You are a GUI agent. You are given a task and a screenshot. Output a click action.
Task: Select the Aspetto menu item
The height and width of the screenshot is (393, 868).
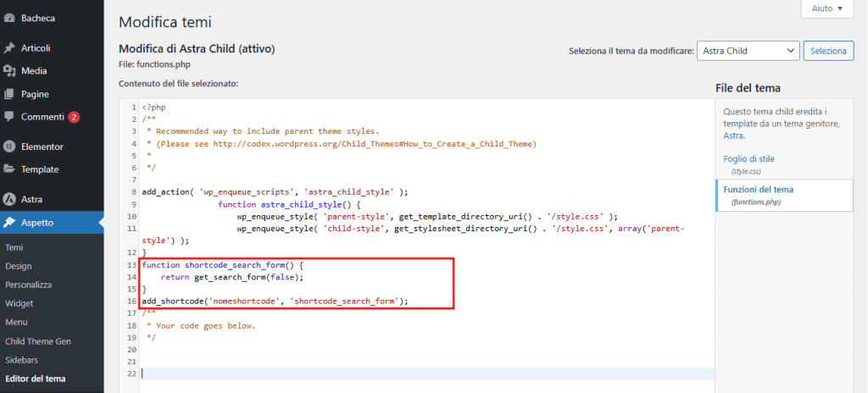[52, 223]
